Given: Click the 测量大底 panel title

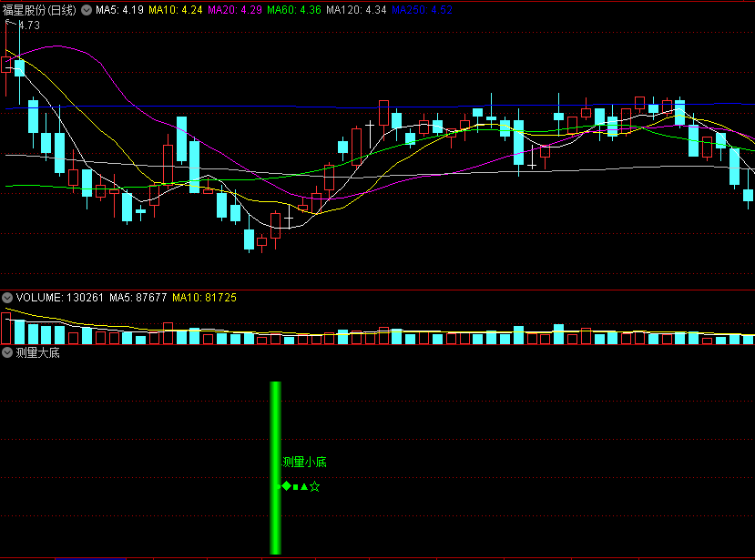Looking at the screenshot, I should (x=37, y=352).
